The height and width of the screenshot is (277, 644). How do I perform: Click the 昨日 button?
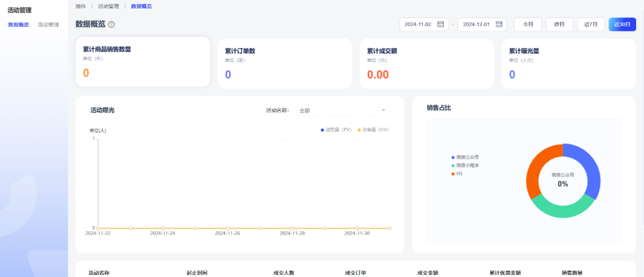click(x=559, y=24)
